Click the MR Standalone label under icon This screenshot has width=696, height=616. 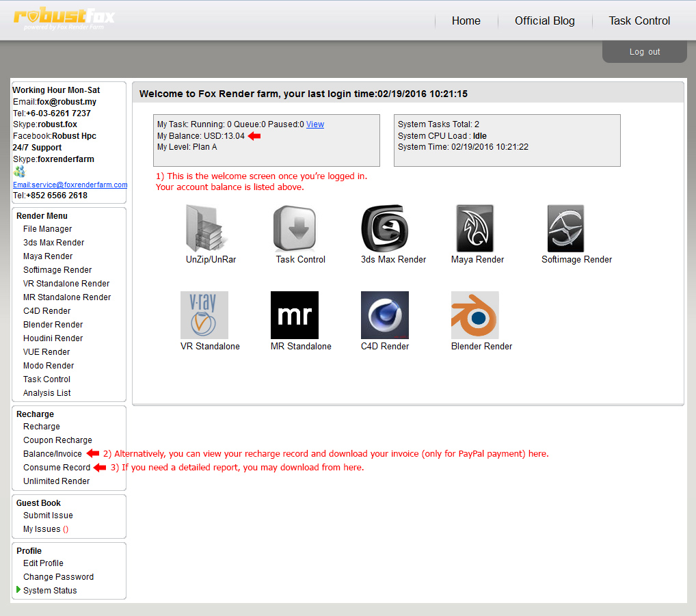[301, 347]
